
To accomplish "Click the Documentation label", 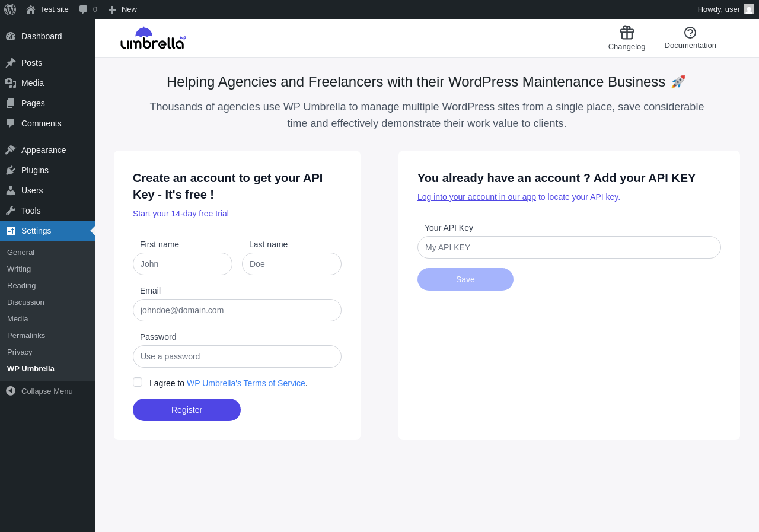I will click(x=690, y=45).
